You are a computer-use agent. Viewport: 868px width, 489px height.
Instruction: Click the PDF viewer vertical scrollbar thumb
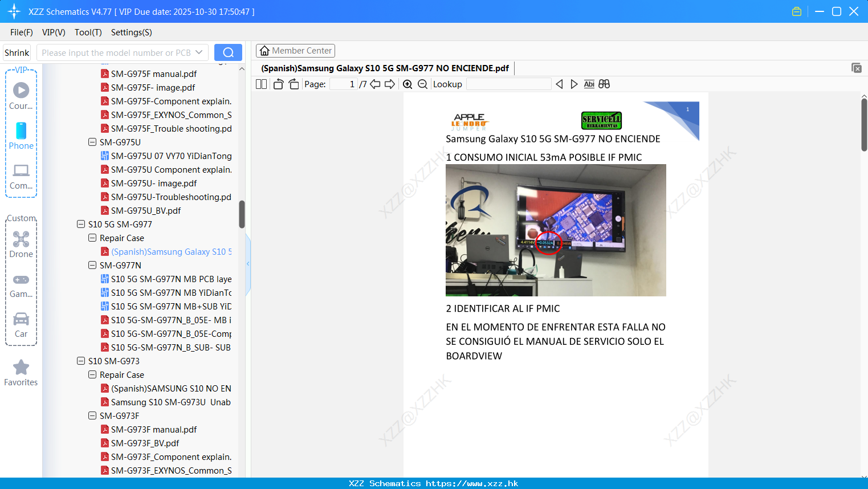[x=864, y=124]
